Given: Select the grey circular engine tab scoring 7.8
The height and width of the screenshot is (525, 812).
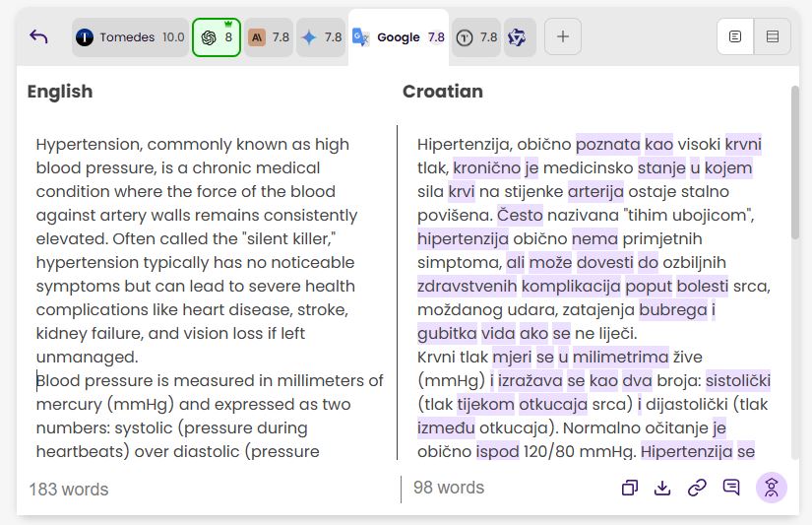Looking at the screenshot, I should pos(477,37).
